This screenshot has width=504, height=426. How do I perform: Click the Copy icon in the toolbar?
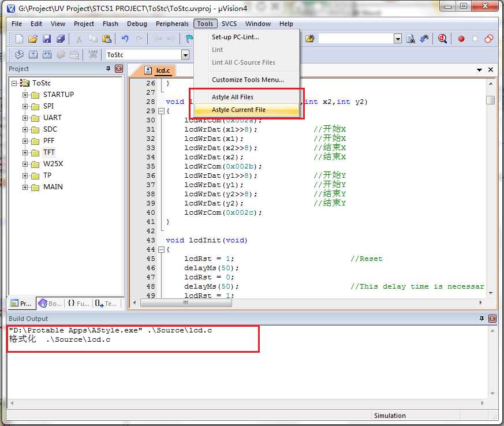pyautogui.click(x=93, y=39)
